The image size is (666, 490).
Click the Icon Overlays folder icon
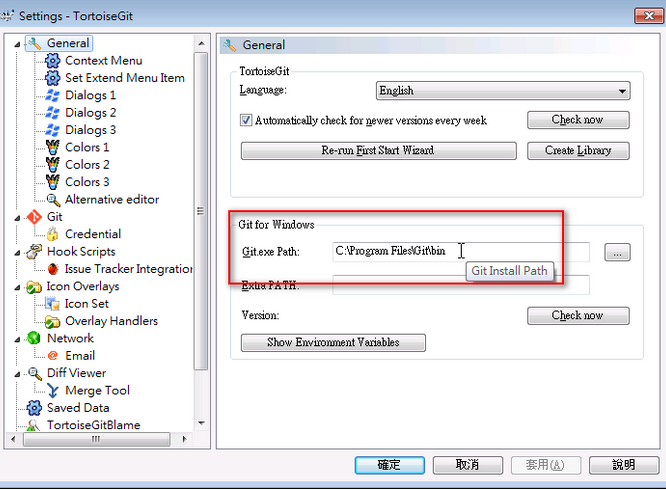coord(34,287)
